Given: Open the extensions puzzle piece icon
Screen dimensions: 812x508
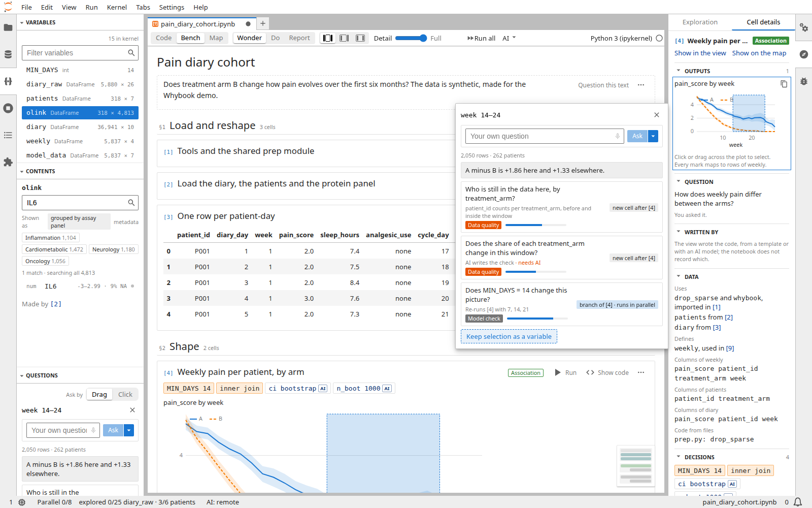Looking at the screenshot, I should [8, 162].
